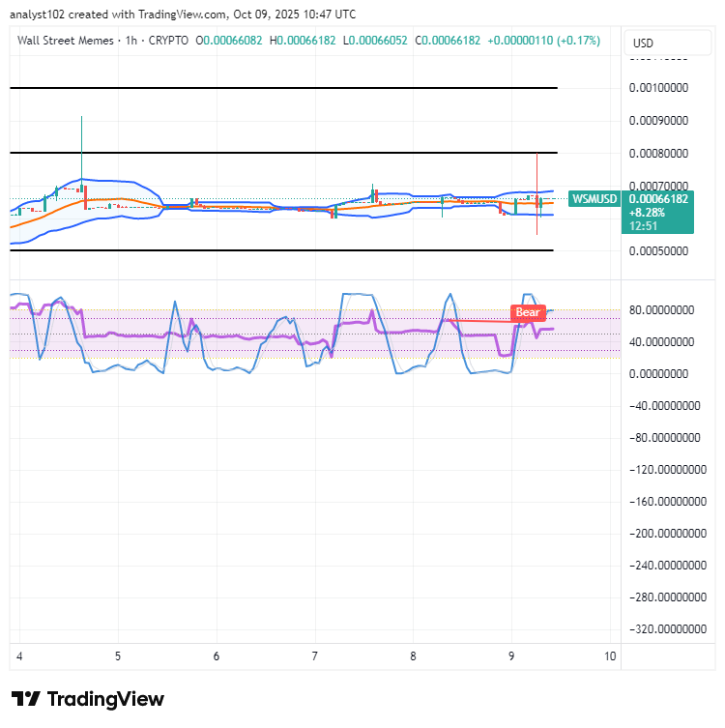The width and height of the screenshot is (725, 728).
Task: Open the USD currency selector
Action: (667, 44)
